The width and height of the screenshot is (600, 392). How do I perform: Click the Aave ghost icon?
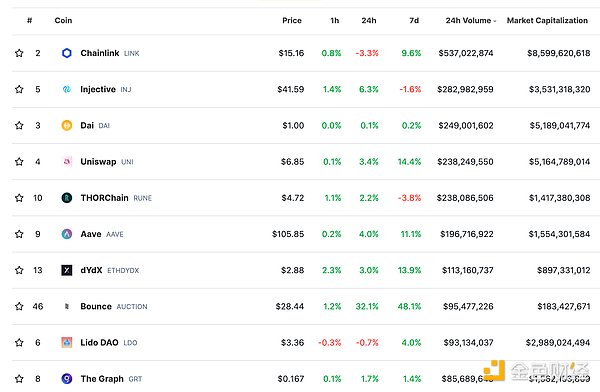[67, 234]
